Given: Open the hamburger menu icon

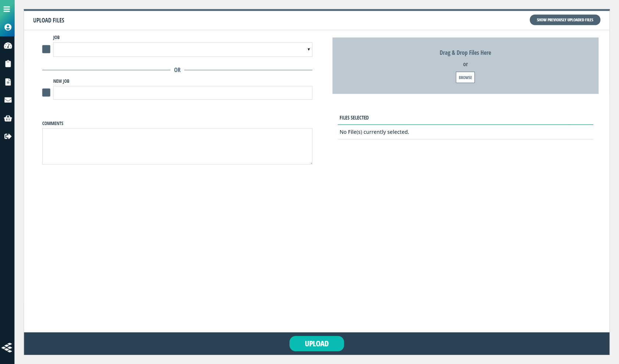Looking at the screenshot, I should tap(7, 9).
